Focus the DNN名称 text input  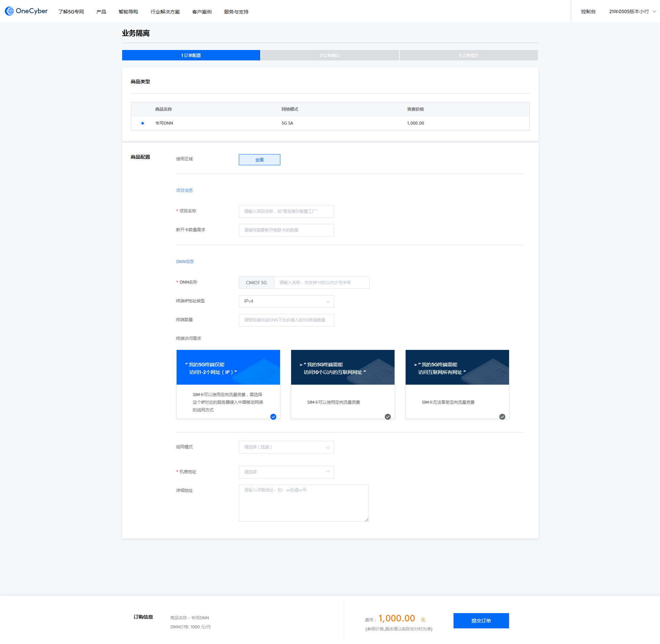point(321,283)
